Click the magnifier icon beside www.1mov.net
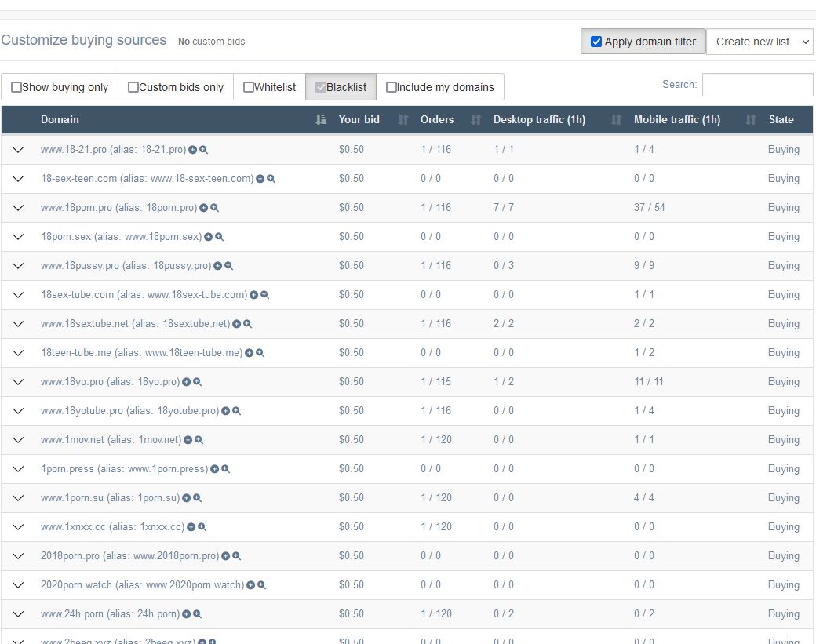 pyautogui.click(x=199, y=440)
